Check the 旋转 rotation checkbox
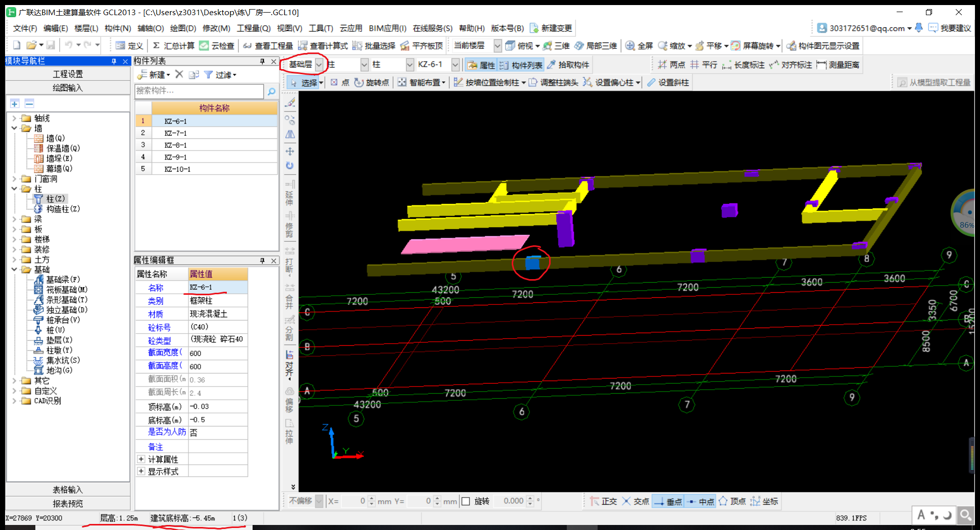Screen dimensions: 980x530 [466, 501]
